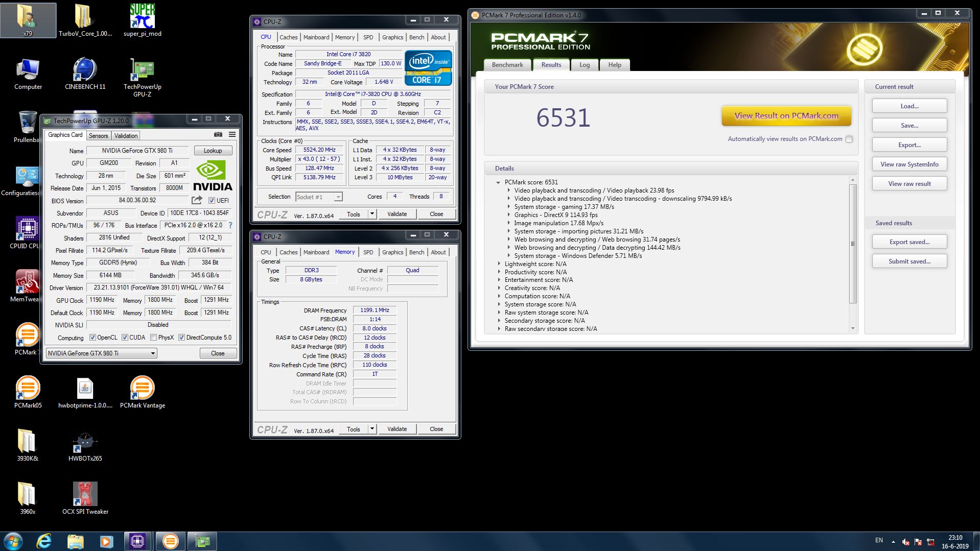Screen dimensions: 980x551
Task: Open Windows Start button
Action: (x=13, y=541)
